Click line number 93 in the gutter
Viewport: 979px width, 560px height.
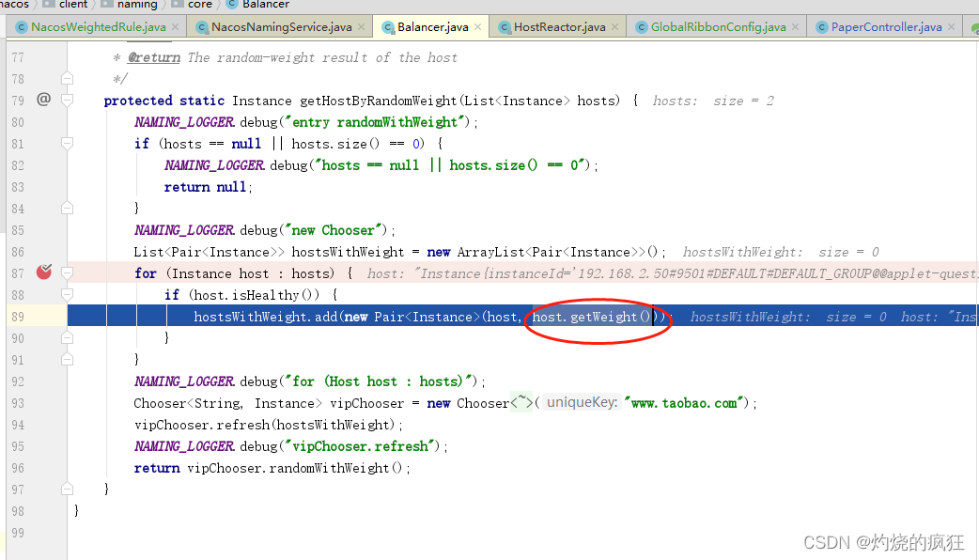(x=18, y=403)
